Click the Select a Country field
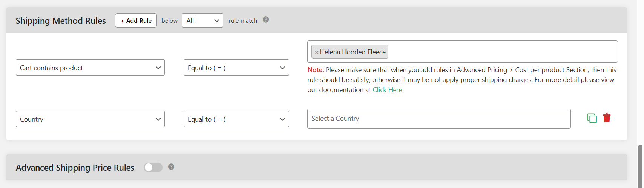This screenshot has height=188, width=644. 439,119
